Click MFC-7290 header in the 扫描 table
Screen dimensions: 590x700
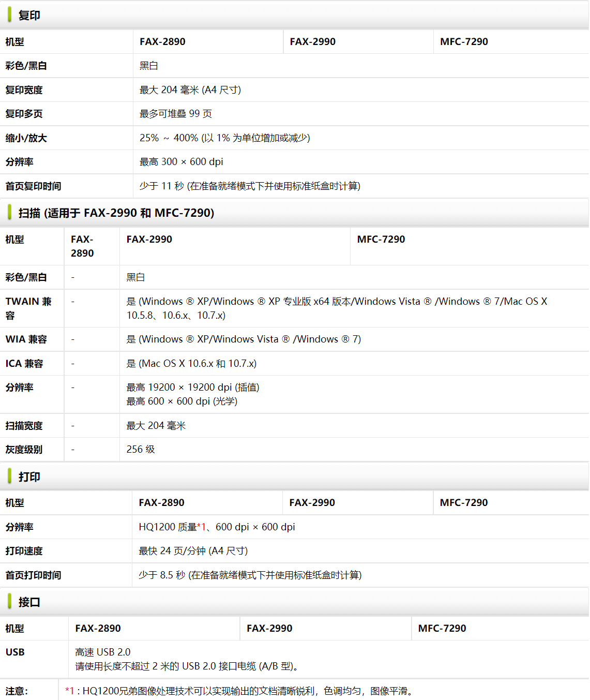[381, 240]
